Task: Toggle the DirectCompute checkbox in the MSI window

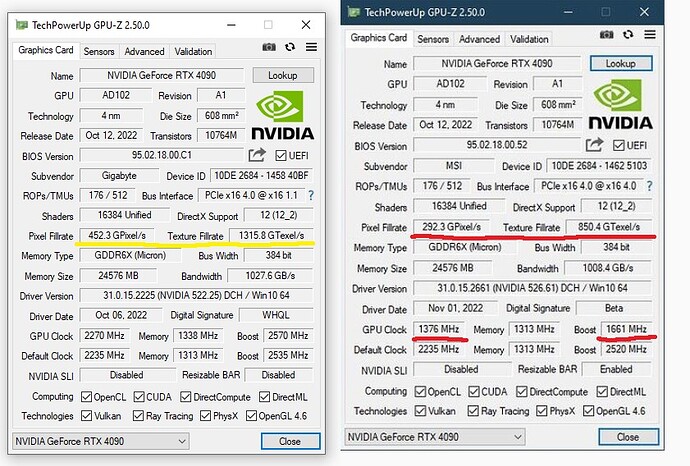Action: pos(522,392)
